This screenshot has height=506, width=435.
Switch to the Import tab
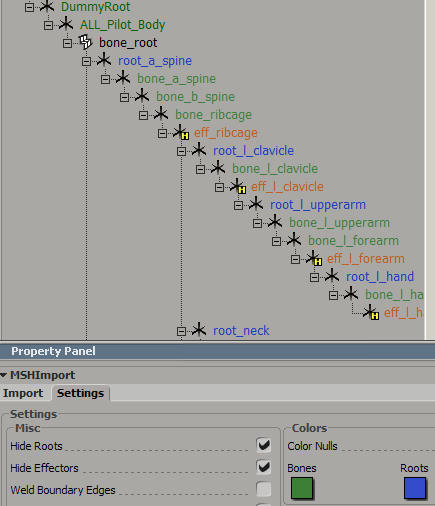[x=23, y=393]
